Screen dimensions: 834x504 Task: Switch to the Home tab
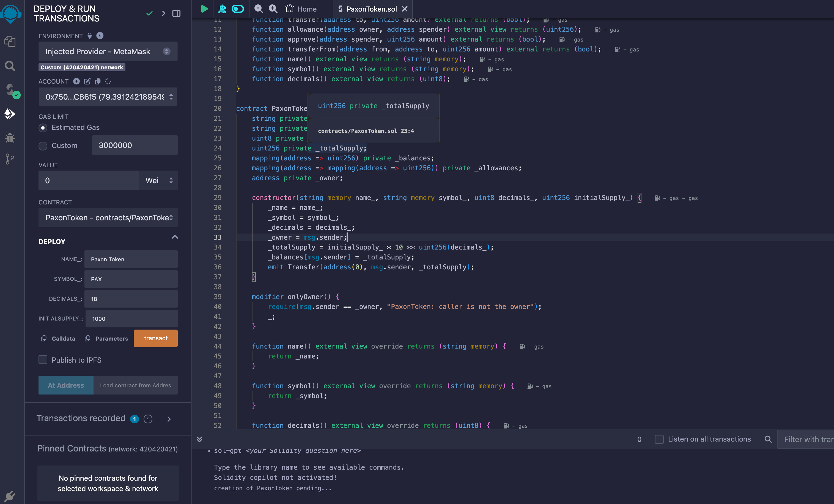301,9
